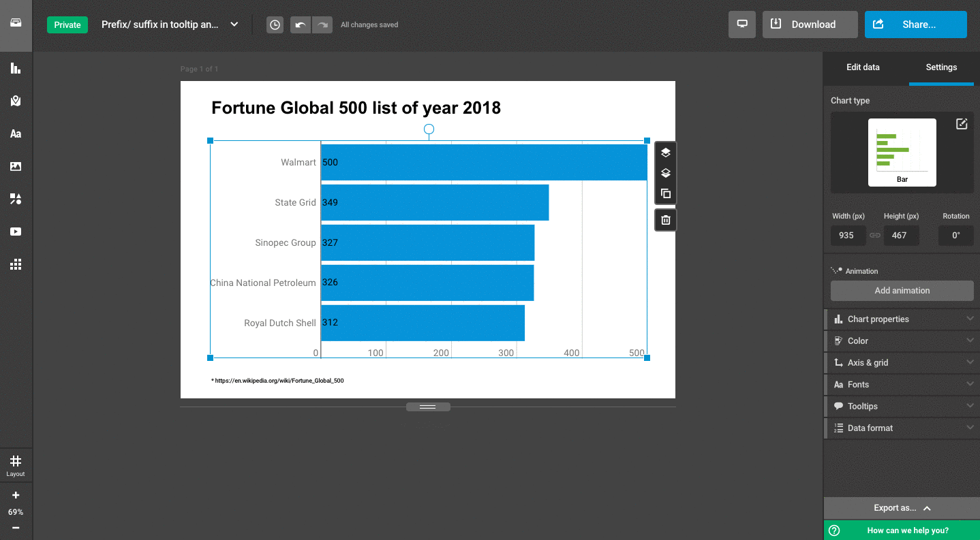The image size is (980, 540).
Task: Open the Layout grid option
Action: [x=16, y=466]
